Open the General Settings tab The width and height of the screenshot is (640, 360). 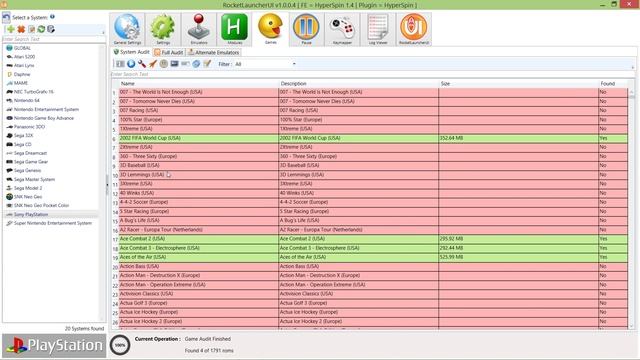coord(127,29)
